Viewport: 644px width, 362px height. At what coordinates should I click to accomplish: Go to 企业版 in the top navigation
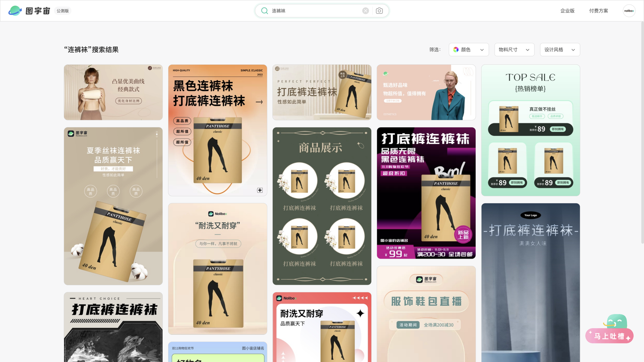click(x=567, y=11)
